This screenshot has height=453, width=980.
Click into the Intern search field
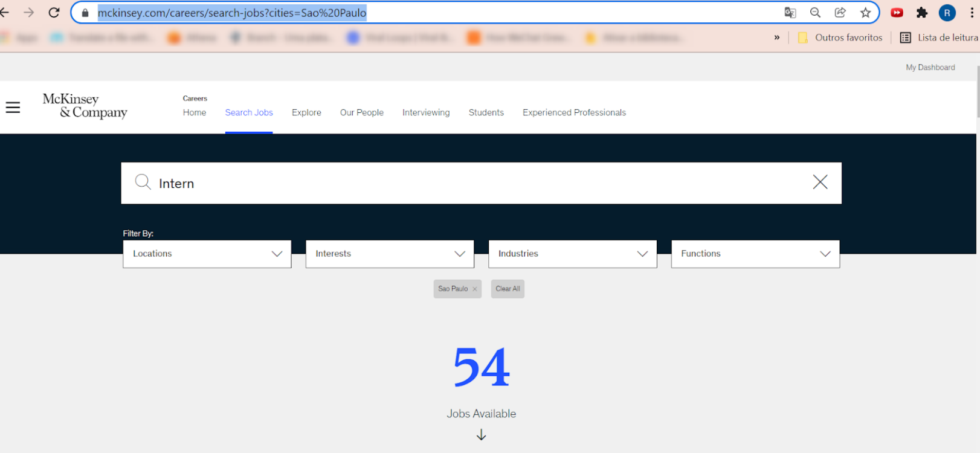click(x=481, y=183)
